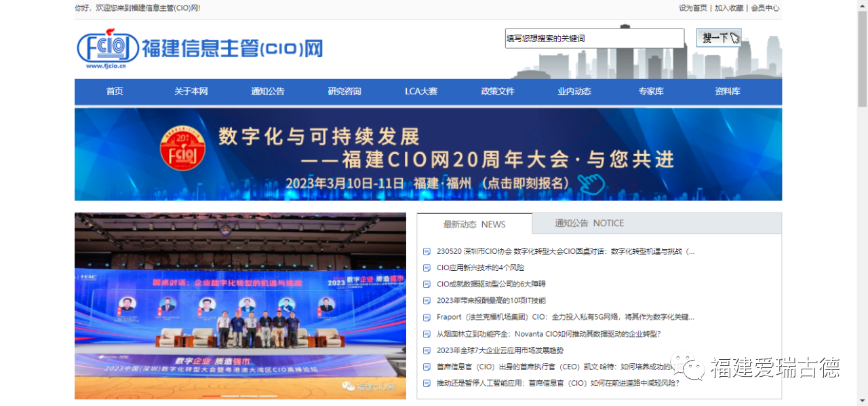Focus the keyword search input field

(594, 39)
